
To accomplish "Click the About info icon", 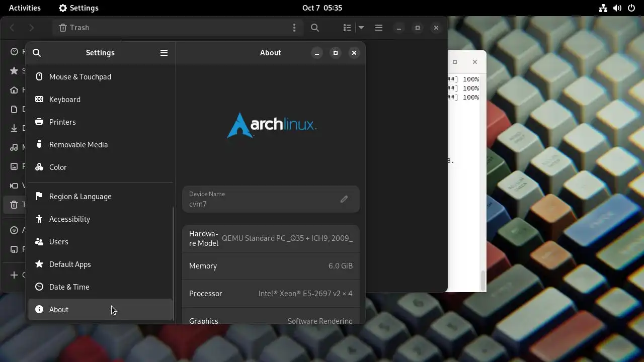I will [x=39, y=309].
